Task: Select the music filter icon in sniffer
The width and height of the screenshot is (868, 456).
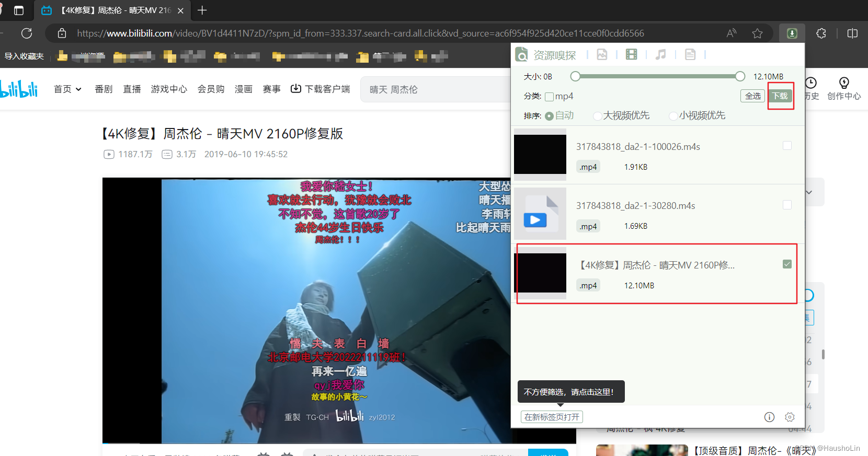Action: click(x=661, y=54)
